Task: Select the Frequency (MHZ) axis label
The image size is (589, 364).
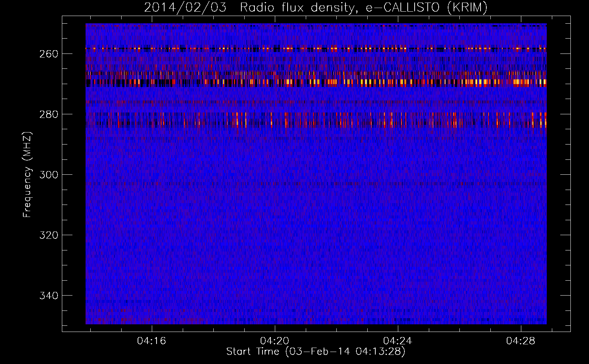Action: 27,175
